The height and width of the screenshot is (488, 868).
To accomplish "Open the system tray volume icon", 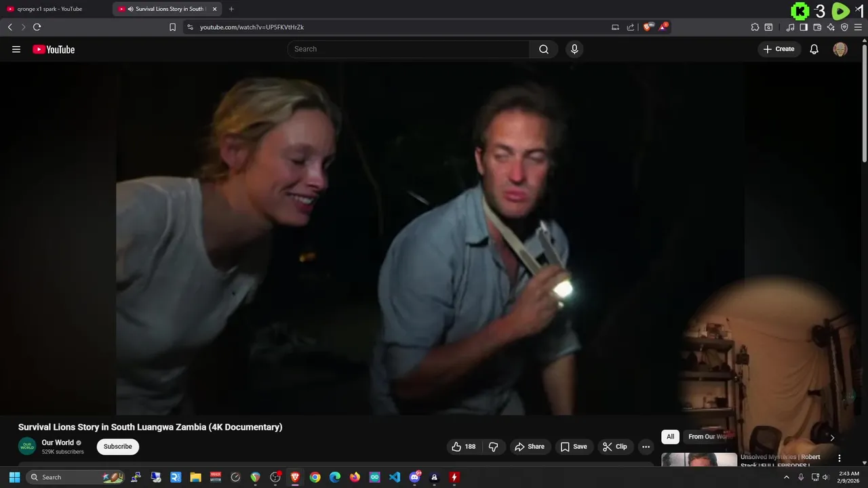I will (825, 477).
